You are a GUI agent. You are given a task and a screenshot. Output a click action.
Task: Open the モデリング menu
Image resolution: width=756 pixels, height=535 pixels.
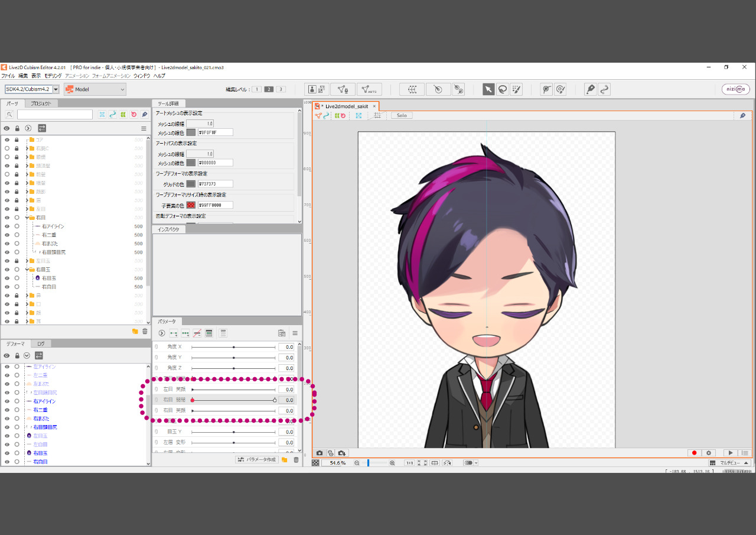[53, 76]
